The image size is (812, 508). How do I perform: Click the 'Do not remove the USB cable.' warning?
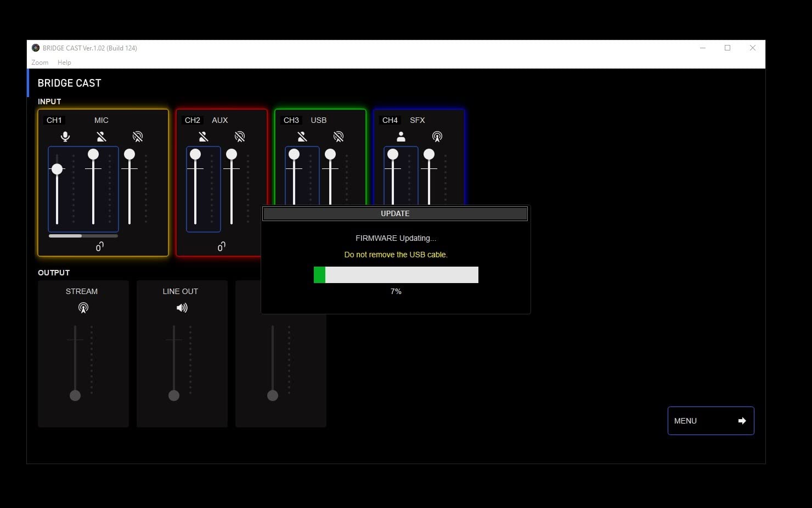pyautogui.click(x=396, y=255)
